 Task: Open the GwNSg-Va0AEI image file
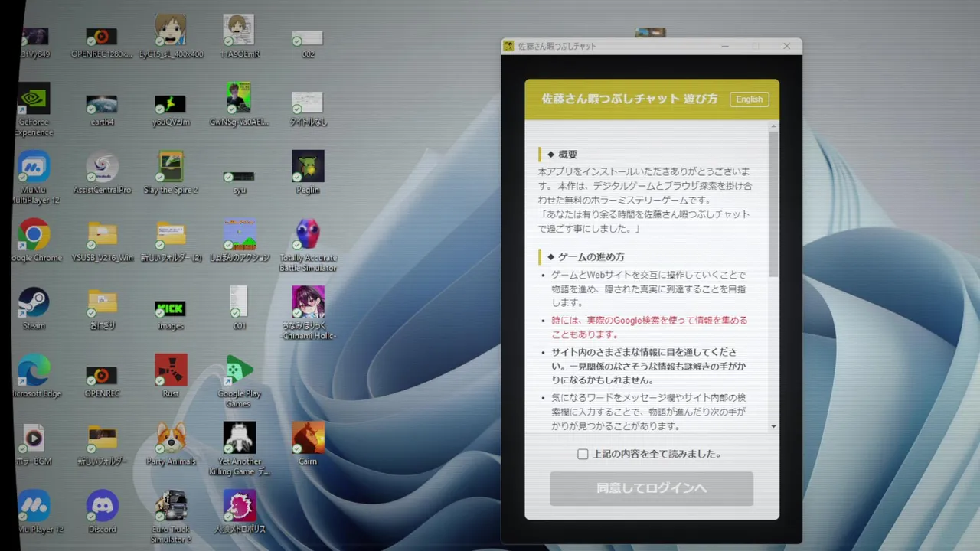239,99
